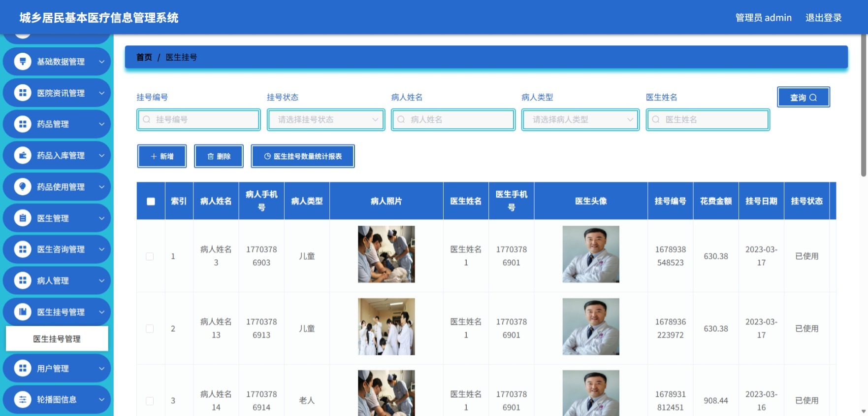Expand 病人管理 menu chevron
This screenshot has width=868, height=416.
(x=101, y=280)
